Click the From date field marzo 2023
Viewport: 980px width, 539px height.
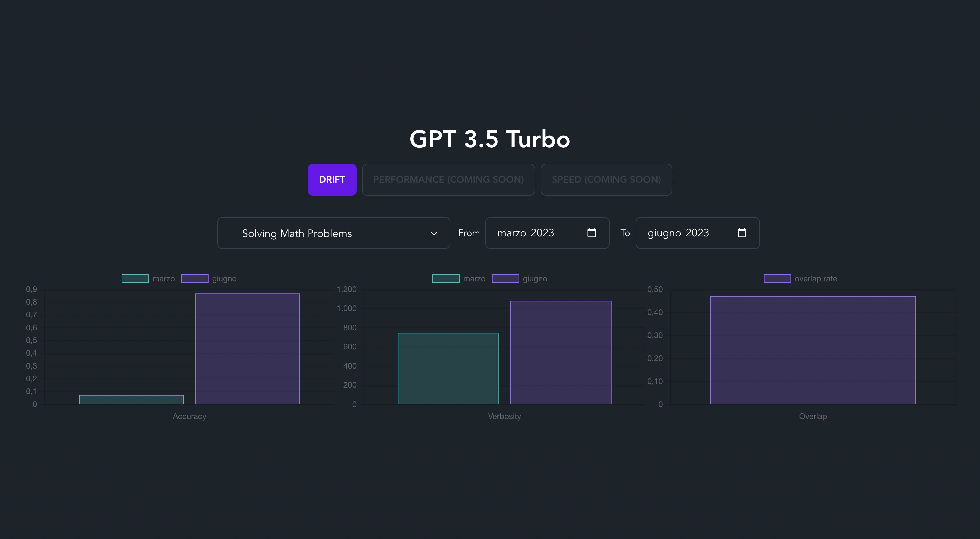point(547,233)
